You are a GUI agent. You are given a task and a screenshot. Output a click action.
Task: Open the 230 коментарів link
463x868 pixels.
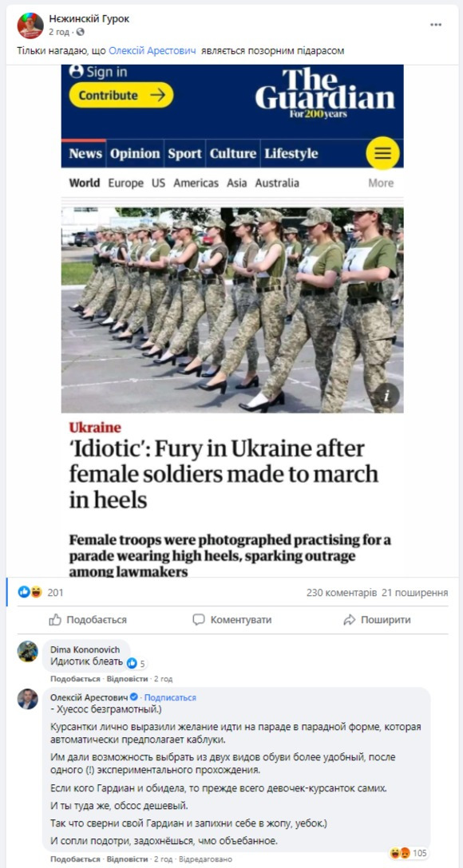pyautogui.click(x=342, y=593)
